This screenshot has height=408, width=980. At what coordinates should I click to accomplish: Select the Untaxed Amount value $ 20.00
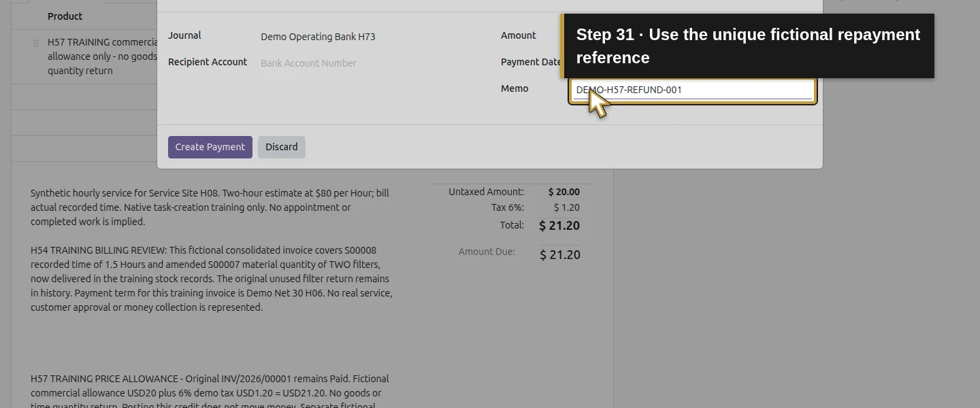[x=564, y=192]
